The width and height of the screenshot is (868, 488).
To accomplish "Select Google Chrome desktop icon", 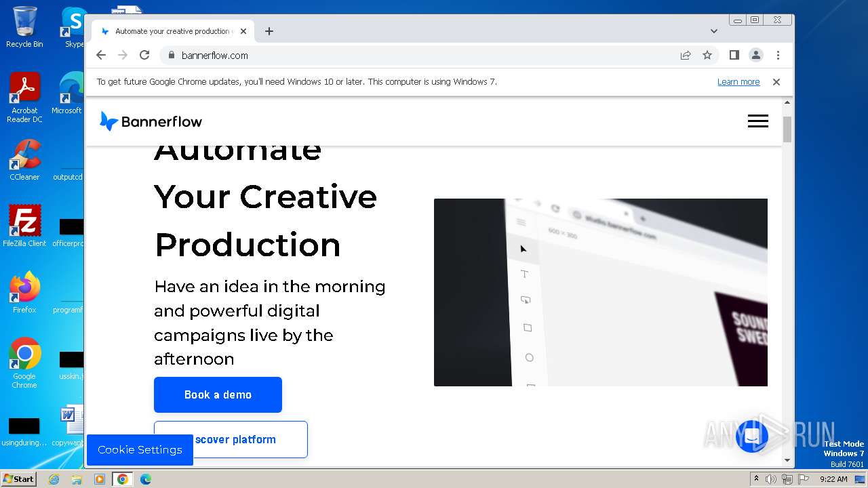I will click(24, 363).
